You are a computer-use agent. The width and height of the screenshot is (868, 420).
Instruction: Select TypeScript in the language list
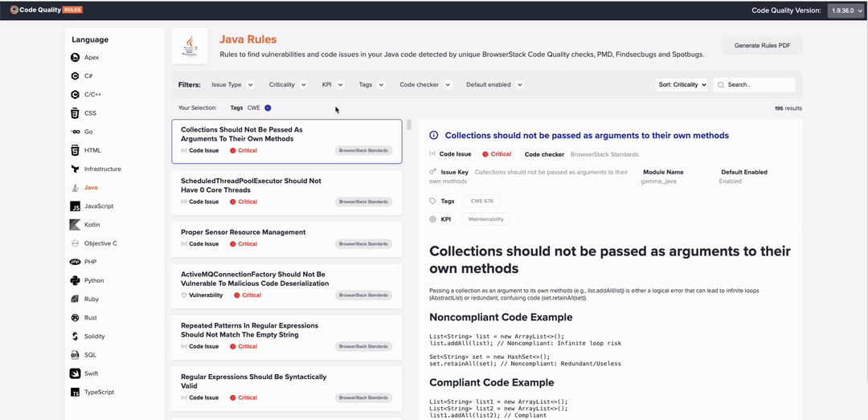point(99,392)
